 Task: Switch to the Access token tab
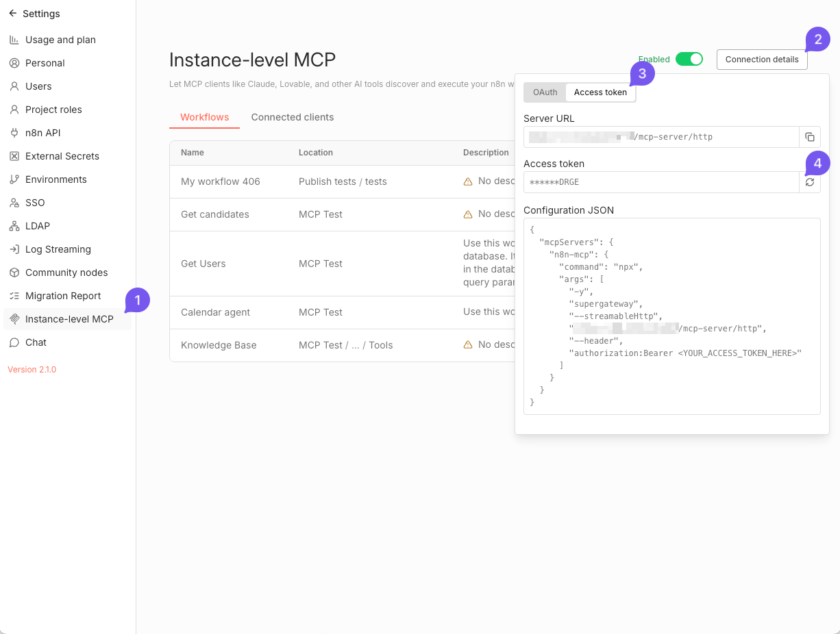(x=600, y=92)
